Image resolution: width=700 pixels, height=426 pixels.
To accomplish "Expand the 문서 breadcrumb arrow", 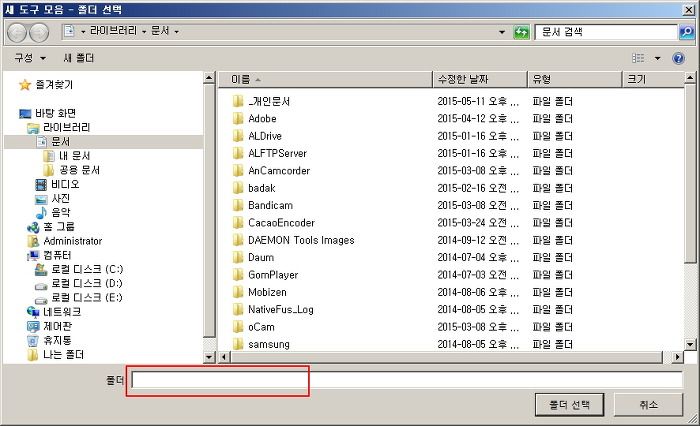I will tap(176, 32).
